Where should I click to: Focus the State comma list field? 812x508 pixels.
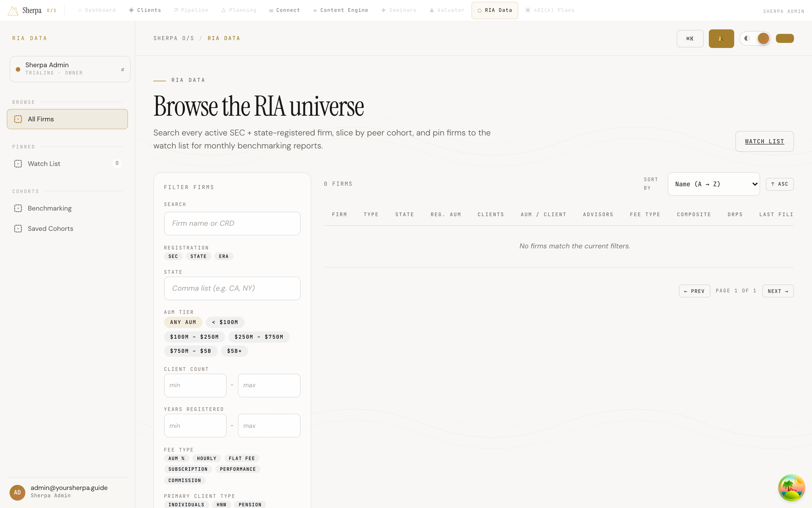pos(232,288)
